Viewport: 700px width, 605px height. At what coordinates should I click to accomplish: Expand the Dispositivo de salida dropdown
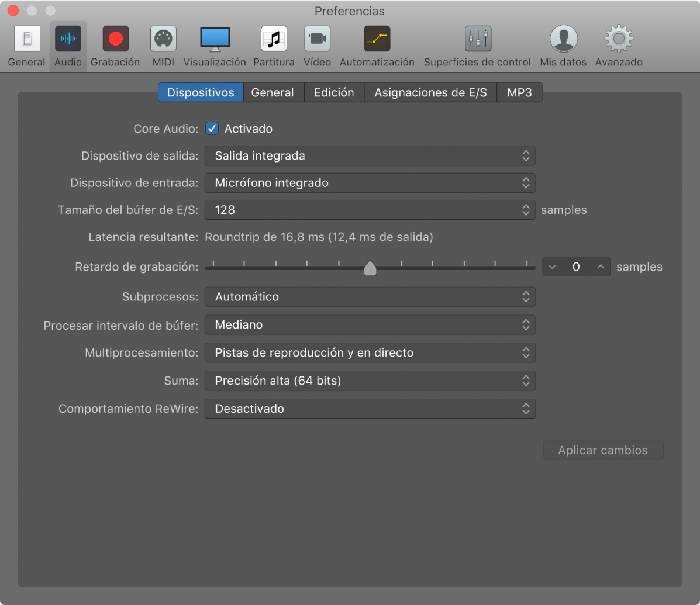(x=370, y=156)
